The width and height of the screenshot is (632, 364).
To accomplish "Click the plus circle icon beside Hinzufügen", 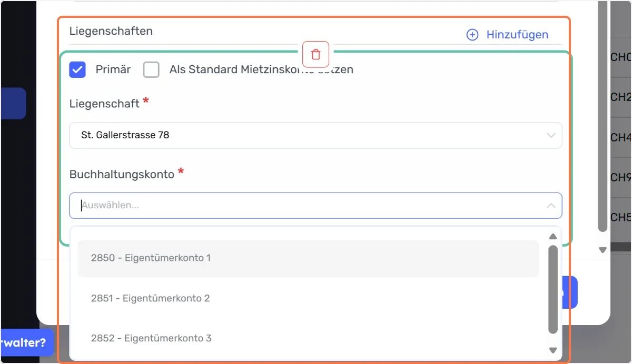I will 472,35.
